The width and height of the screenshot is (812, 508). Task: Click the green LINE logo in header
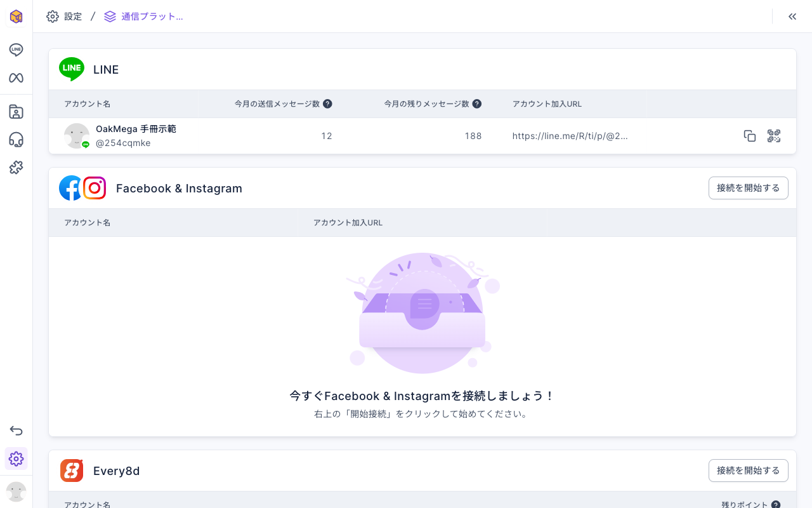tap(72, 69)
